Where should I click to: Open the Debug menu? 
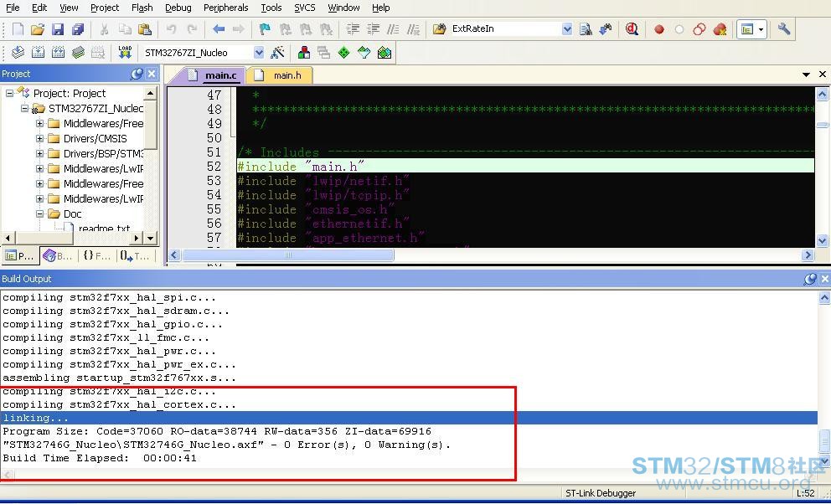click(178, 8)
